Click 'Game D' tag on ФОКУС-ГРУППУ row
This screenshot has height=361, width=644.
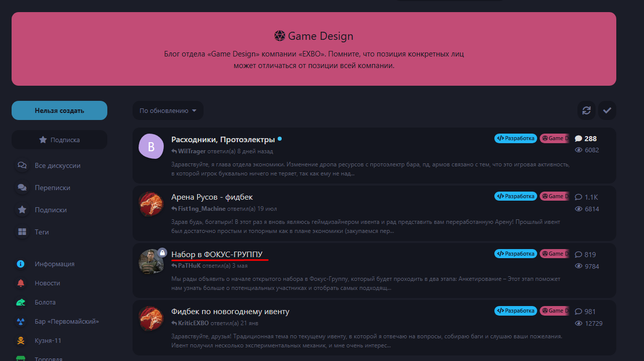554,254
